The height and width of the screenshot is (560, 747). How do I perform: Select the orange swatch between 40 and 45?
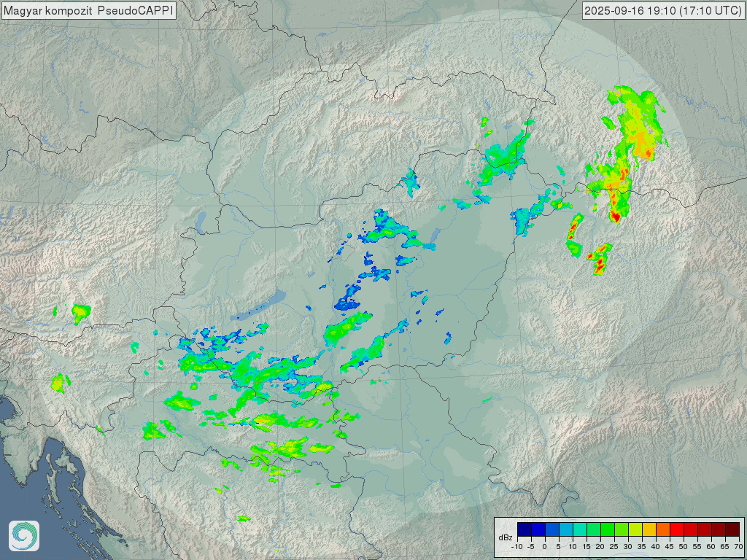click(663, 529)
